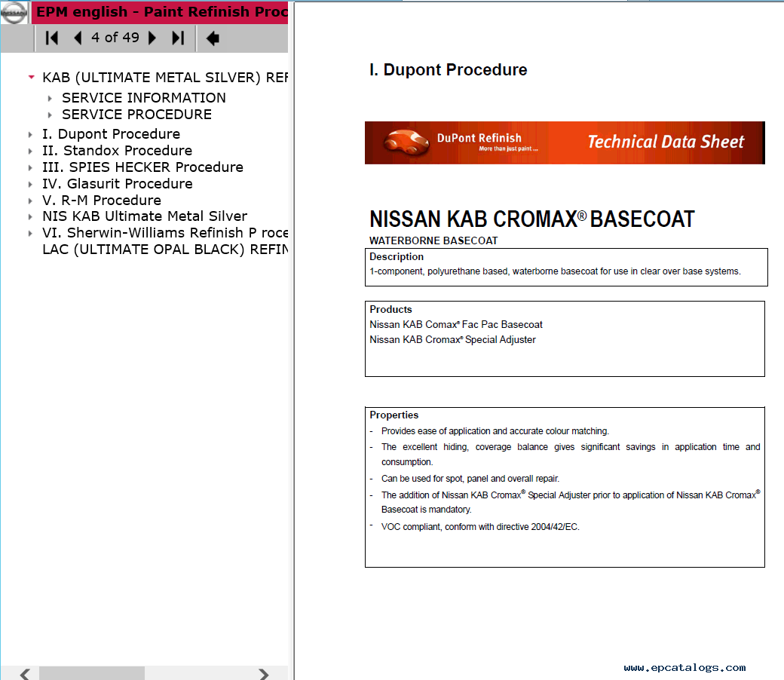Click the 1-component polyurethane description text
Viewport: 784px width, 680px height.
coord(555,271)
